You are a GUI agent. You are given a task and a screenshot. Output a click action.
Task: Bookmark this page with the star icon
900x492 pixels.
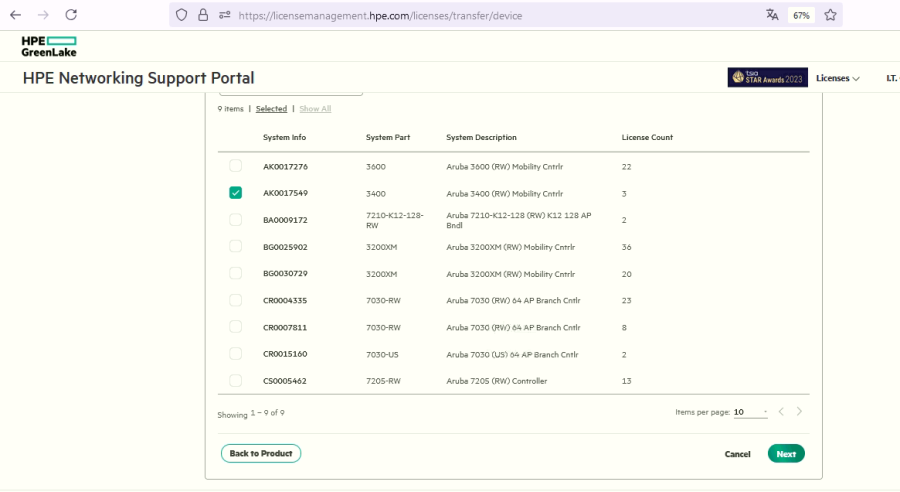click(830, 15)
